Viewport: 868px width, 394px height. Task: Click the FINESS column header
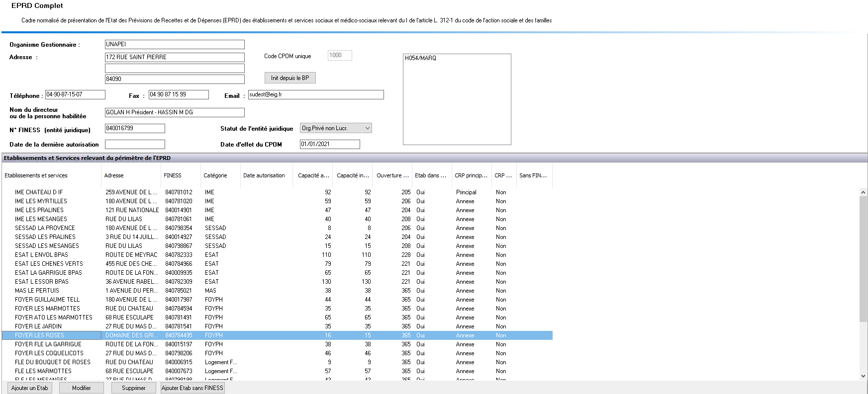[181, 175]
